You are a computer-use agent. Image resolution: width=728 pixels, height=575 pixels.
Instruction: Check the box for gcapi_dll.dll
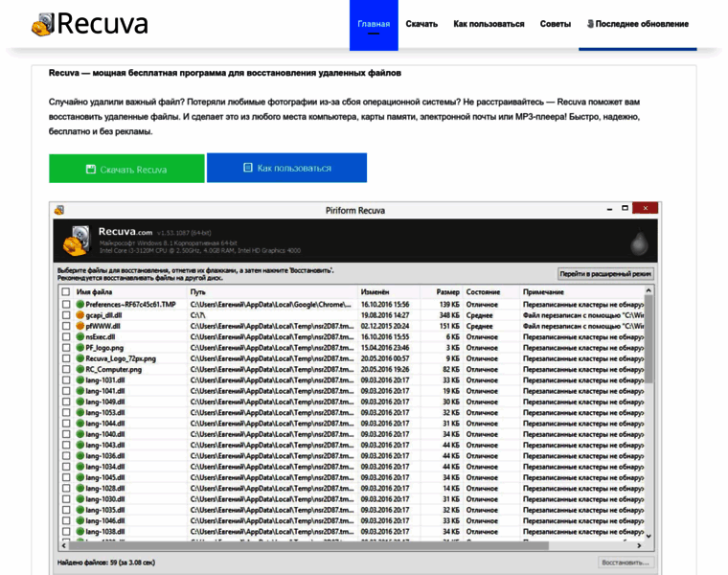(66, 315)
